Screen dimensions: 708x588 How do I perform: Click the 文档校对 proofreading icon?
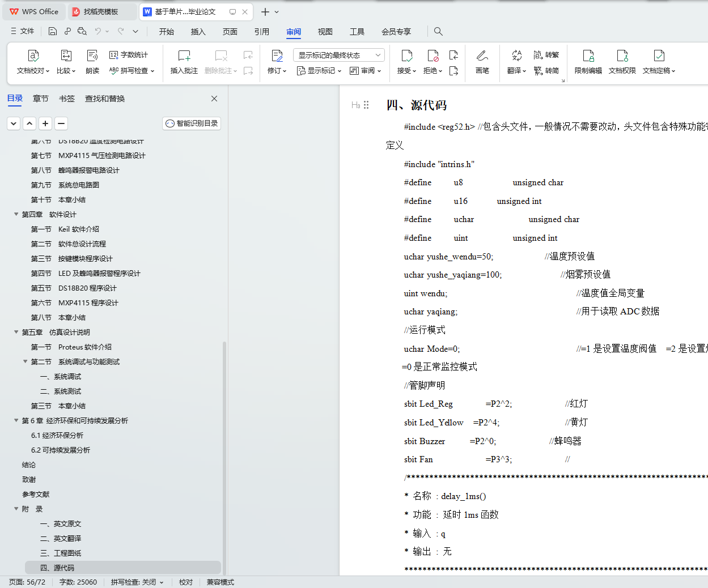click(33, 56)
